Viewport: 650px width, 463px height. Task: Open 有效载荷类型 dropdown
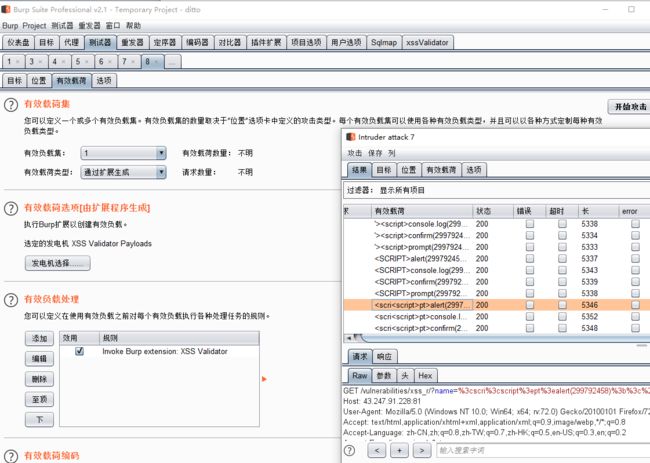[124, 172]
